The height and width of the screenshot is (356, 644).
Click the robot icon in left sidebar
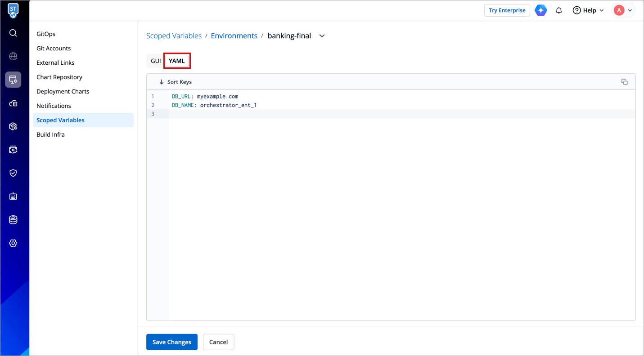[x=13, y=196]
